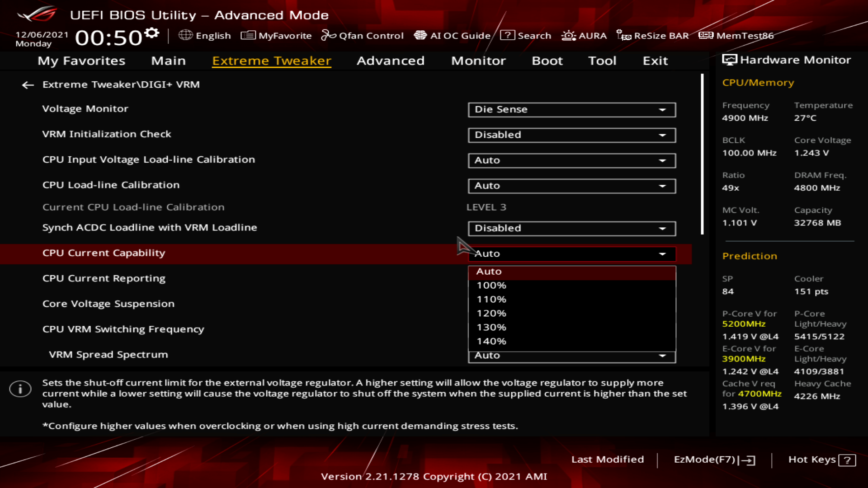This screenshot has width=868, height=488.
Task: Open the VRM Initialization Check dropdown
Action: (x=571, y=135)
